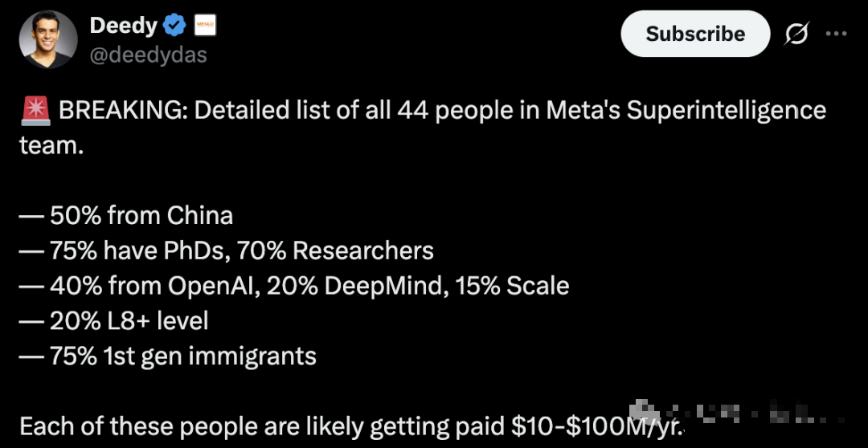Click the display name Deedy

(123, 26)
